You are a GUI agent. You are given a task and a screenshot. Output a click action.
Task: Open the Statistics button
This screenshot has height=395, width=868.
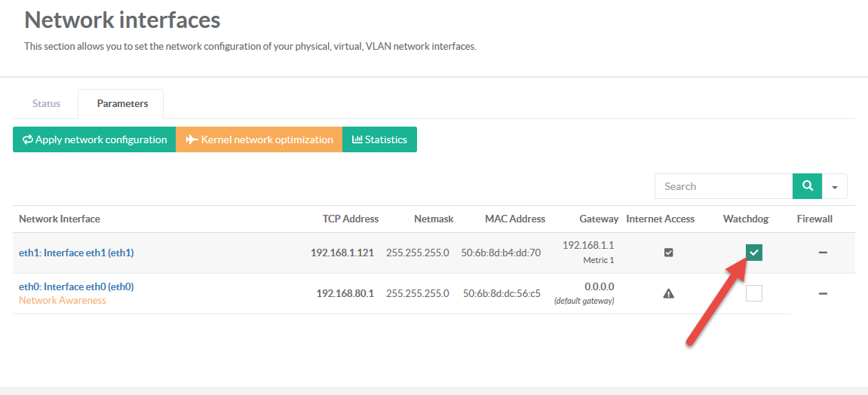(x=379, y=139)
